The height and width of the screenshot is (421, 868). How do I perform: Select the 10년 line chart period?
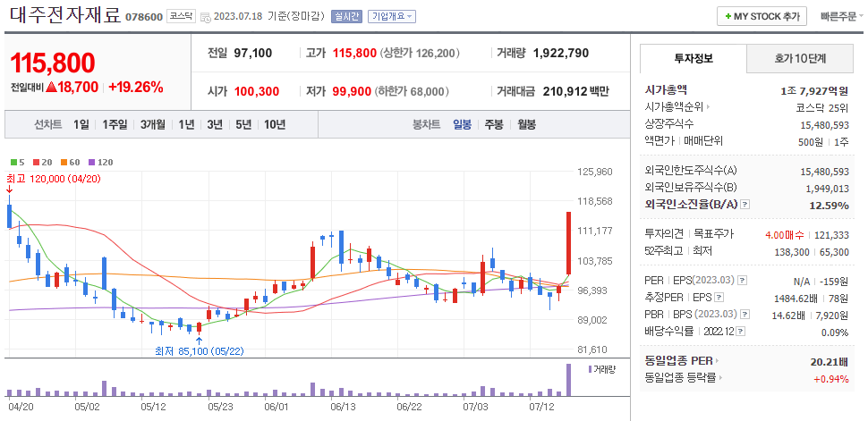click(x=275, y=124)
